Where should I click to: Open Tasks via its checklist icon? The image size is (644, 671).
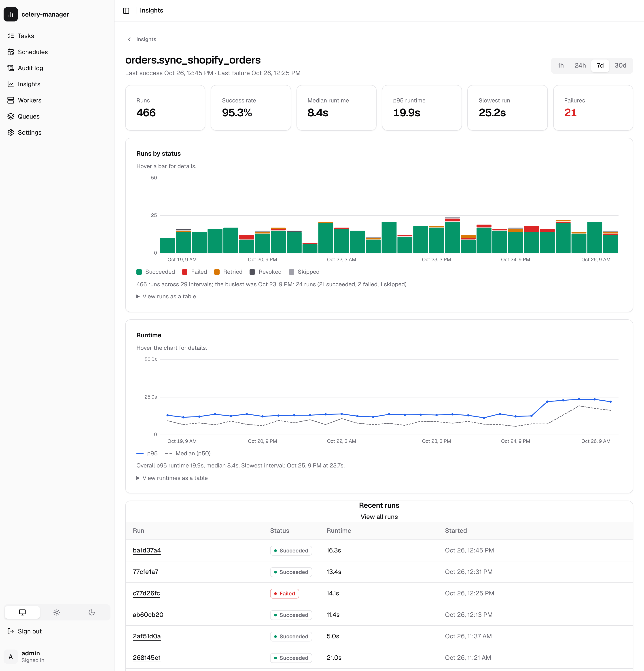coord(11,36)
